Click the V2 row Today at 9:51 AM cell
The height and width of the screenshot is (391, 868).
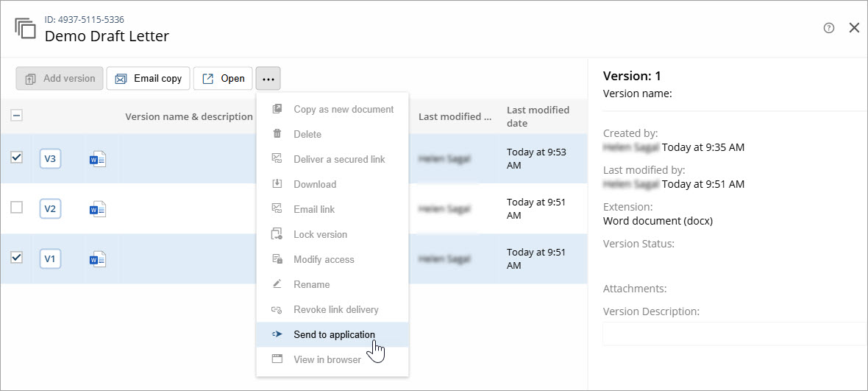(536, 209)
